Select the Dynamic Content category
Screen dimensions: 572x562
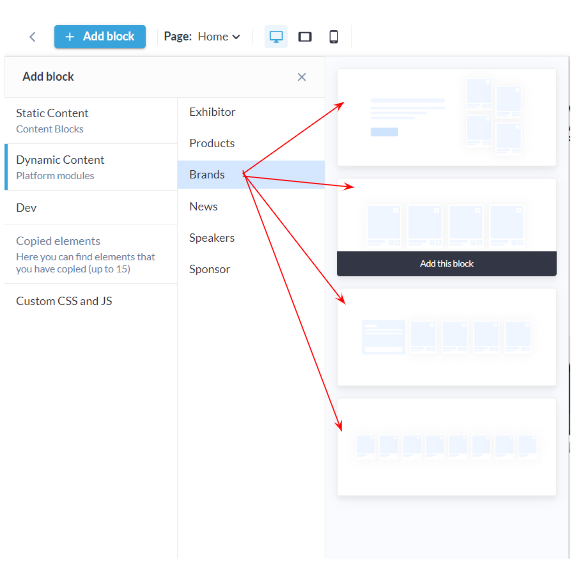pos(91,167)
